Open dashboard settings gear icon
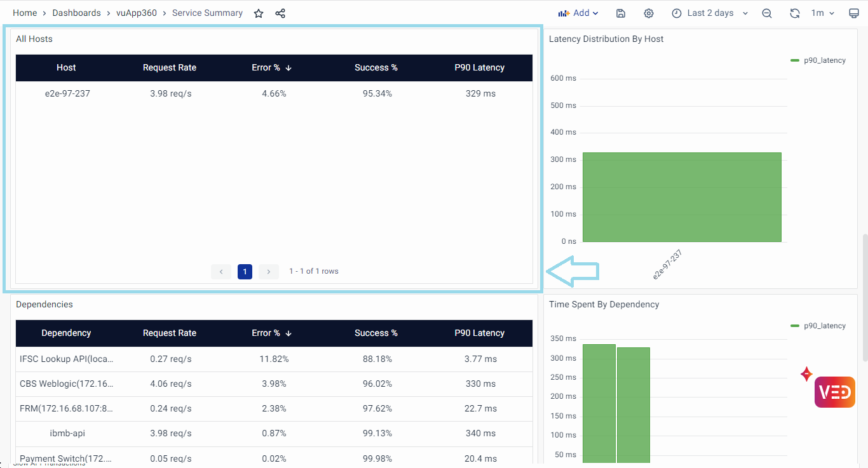868x468 pixels. (x=649, y=13)
